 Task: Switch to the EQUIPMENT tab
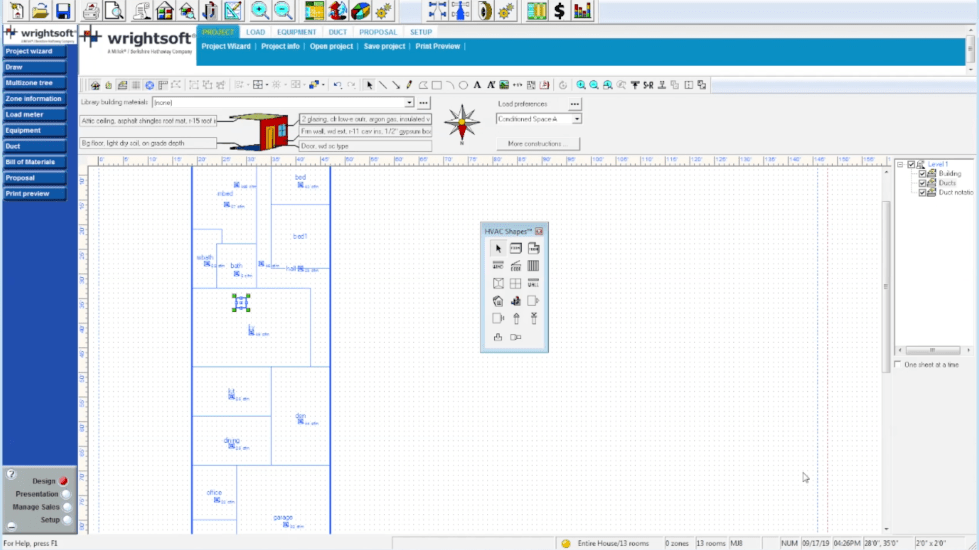point(297,32)
